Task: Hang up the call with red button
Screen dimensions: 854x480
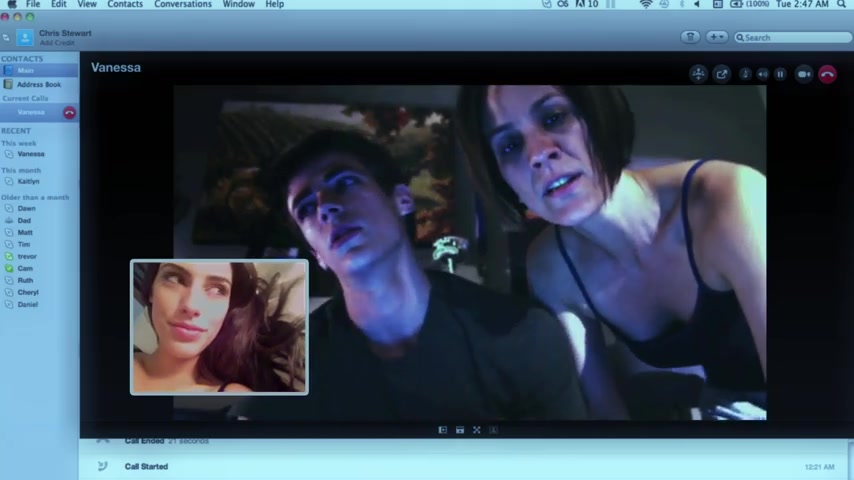Action: pos(827,74)
